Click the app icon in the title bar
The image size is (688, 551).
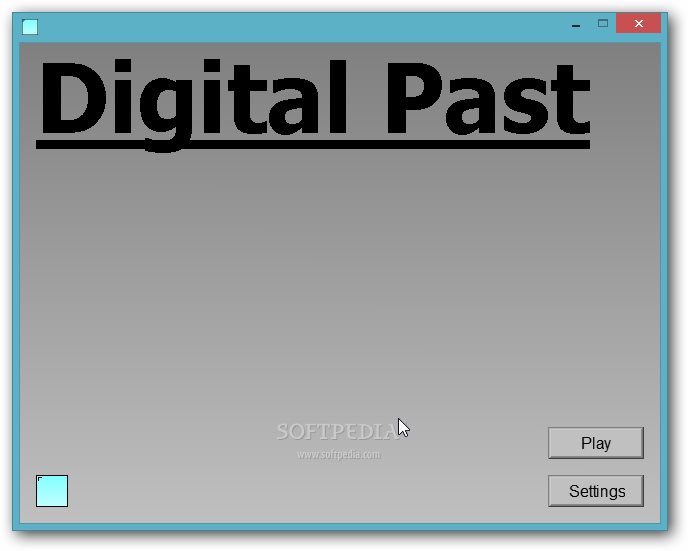tap(30, 27)
